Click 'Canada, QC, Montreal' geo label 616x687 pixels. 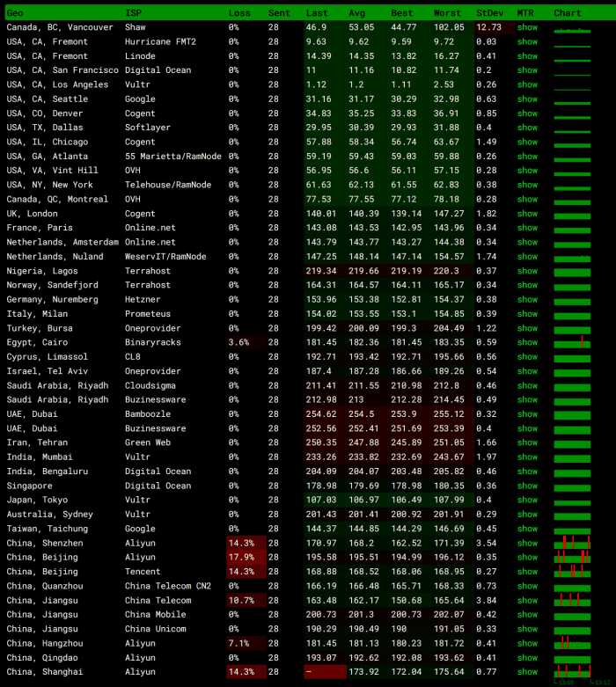tap(57, 200)
